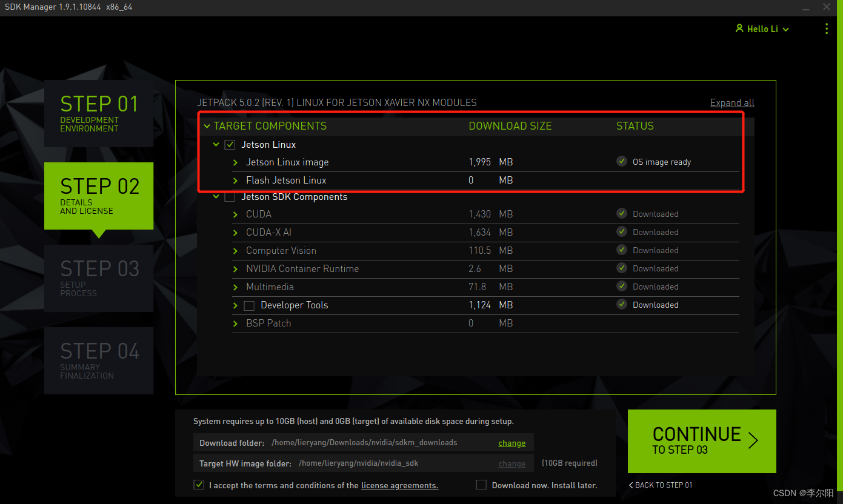Select Step 02 Details and License
Screen dimensions: 843x504
point(99,196)
